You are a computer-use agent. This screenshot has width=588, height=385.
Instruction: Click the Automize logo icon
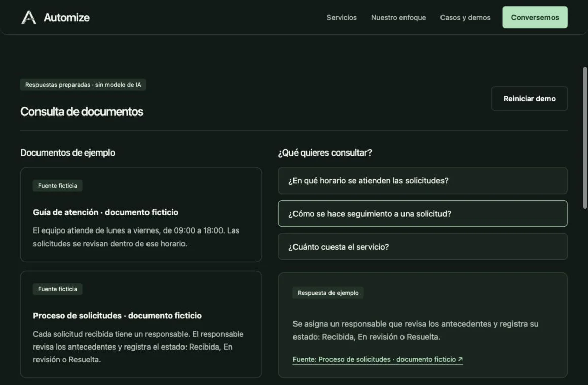click(29, 17)
